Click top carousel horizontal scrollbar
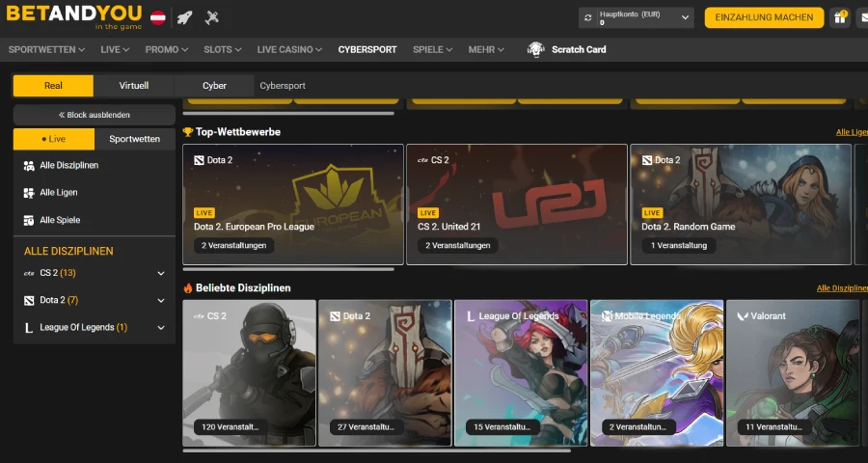The height and width of the screenshot is (463, 868). (x=288, y=114)
